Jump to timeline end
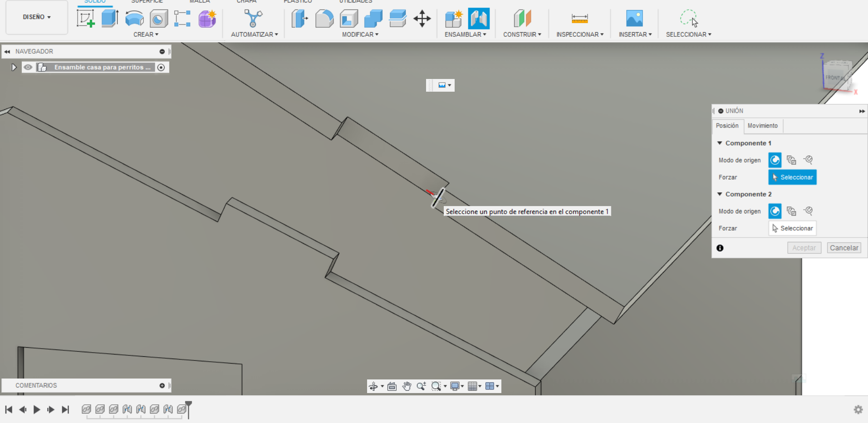868x423 pixels. pyautogui.click(x=65, y=409)
